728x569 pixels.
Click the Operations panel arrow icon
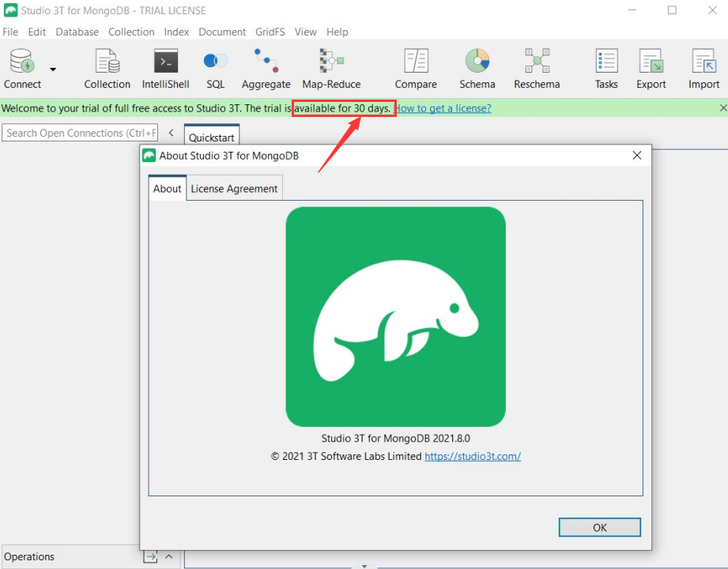pos(150,556)
